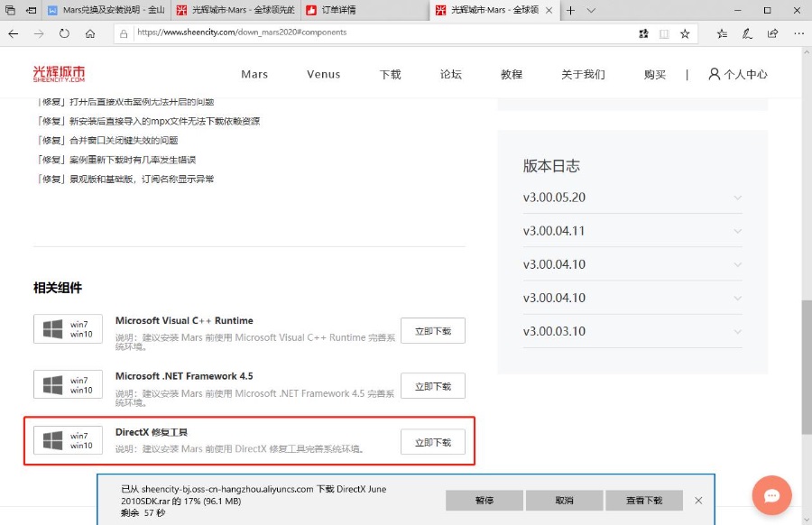Expand the second v3.00.04.10 log entry
812x525 pixels.
[632, 298]
